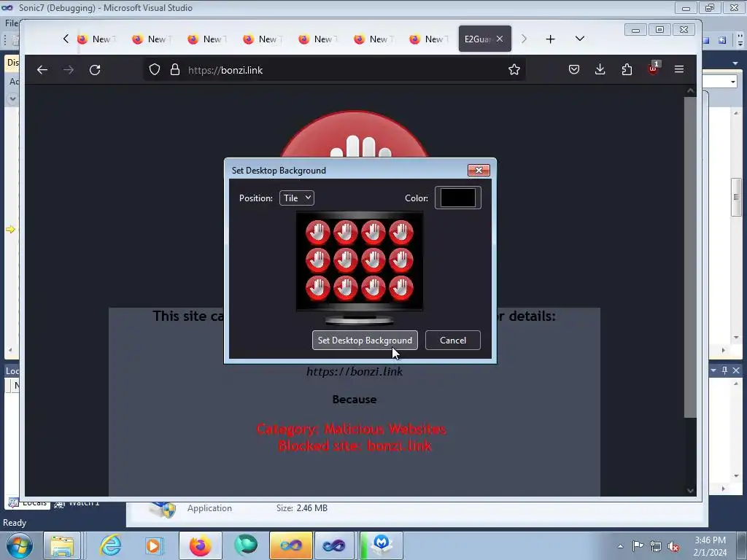Close the E2Guardian tab
The height and width of the screenshot is (560, 747).
click(499, 39)
